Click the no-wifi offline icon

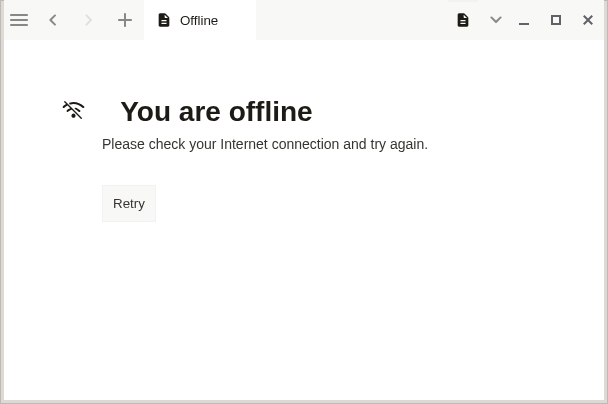tap(73, 110)
